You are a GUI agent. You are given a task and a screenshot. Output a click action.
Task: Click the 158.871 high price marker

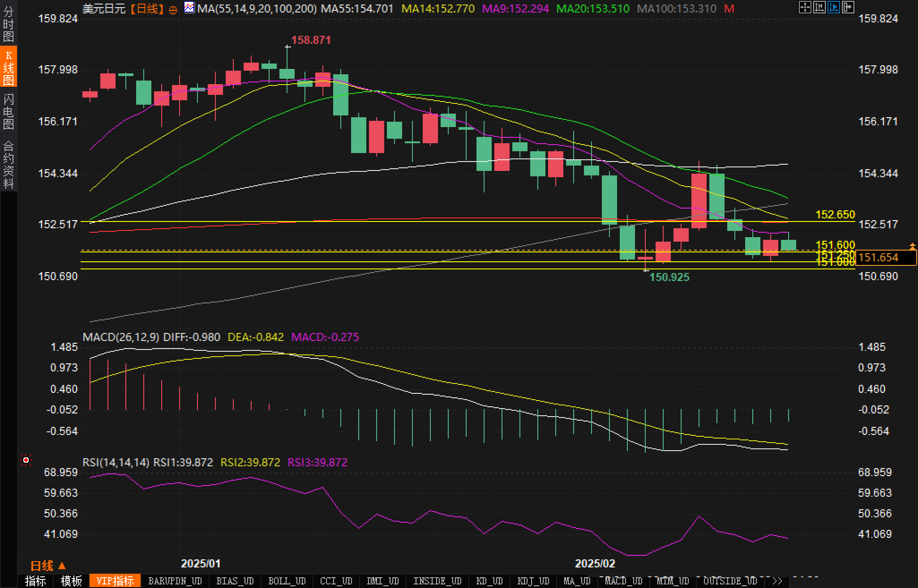click(x=311, y=40)
